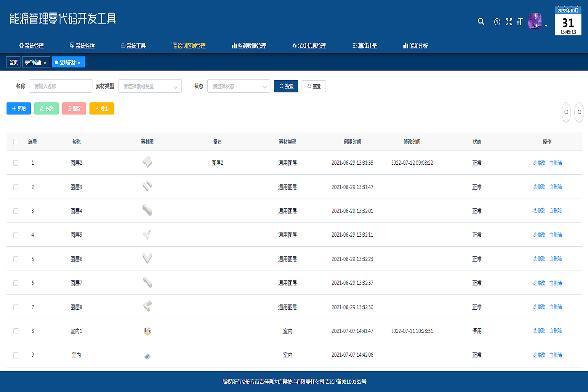Close the 表单构建 tab
This screenshot has width=588, height=392.
pyautogui.click(x=45, y=63)
